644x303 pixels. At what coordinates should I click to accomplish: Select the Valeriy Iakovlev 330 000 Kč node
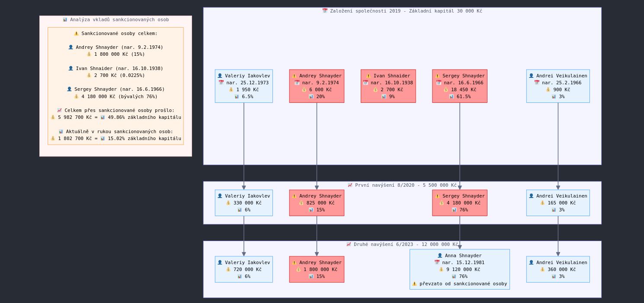tap(244, 203)
